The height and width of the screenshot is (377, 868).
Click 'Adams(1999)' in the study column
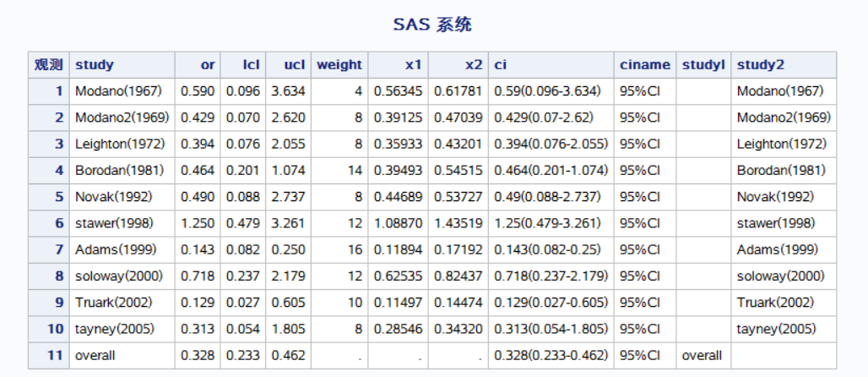point(116,249)
